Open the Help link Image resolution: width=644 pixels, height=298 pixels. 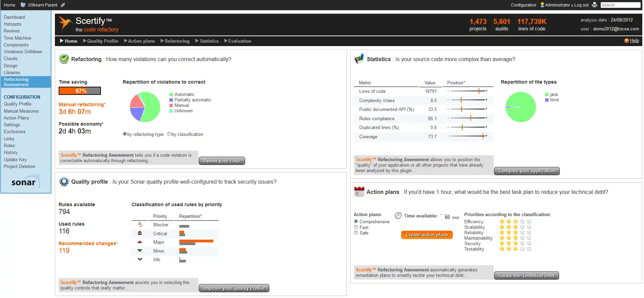pyautogui.click(x=634, y=41)
